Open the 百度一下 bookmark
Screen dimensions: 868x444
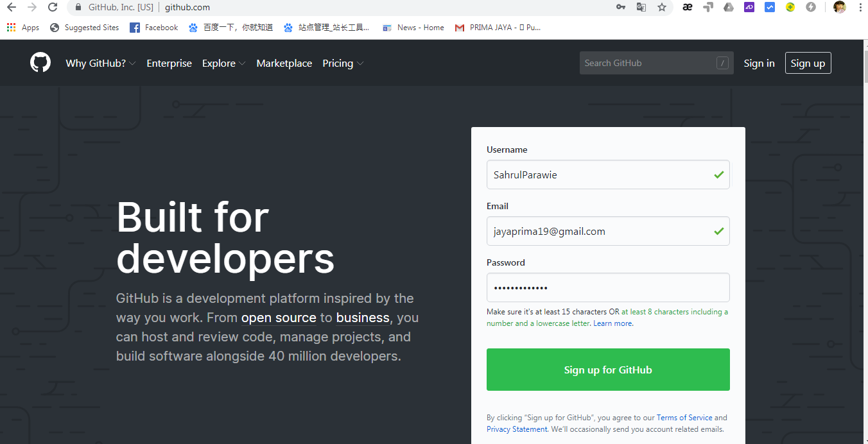[x=230, y=28]
